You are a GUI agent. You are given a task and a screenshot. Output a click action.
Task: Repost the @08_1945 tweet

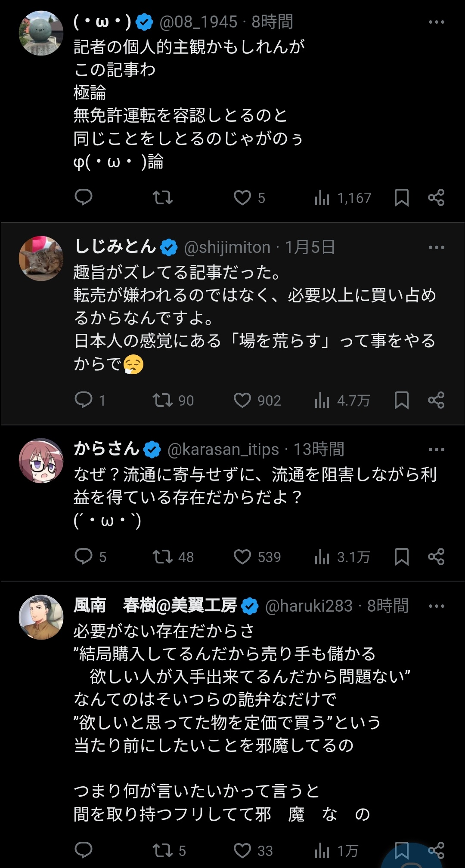click(163, 197)
